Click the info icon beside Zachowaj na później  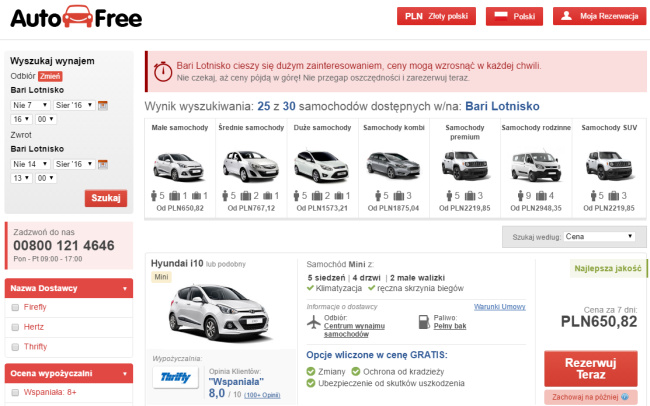coord(624,397)
